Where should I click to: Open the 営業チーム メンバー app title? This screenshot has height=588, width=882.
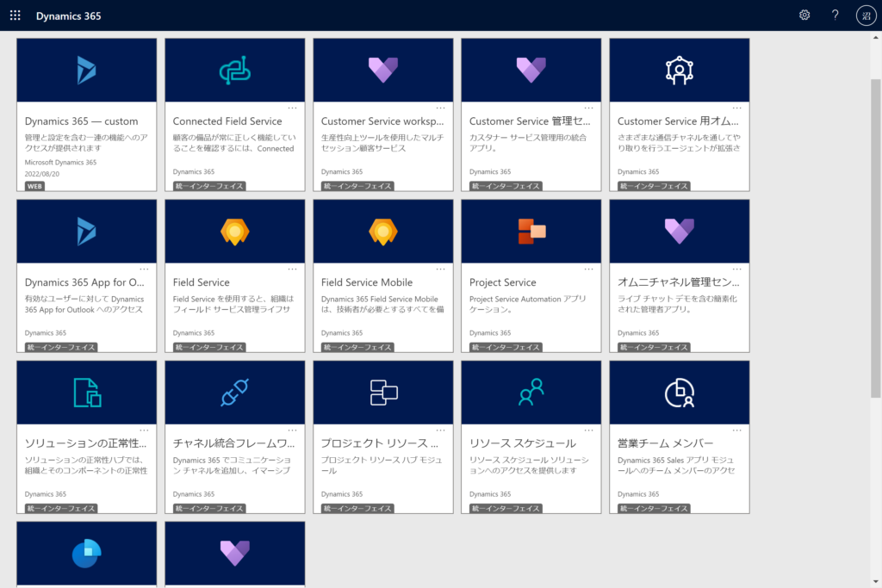[666, 443]
